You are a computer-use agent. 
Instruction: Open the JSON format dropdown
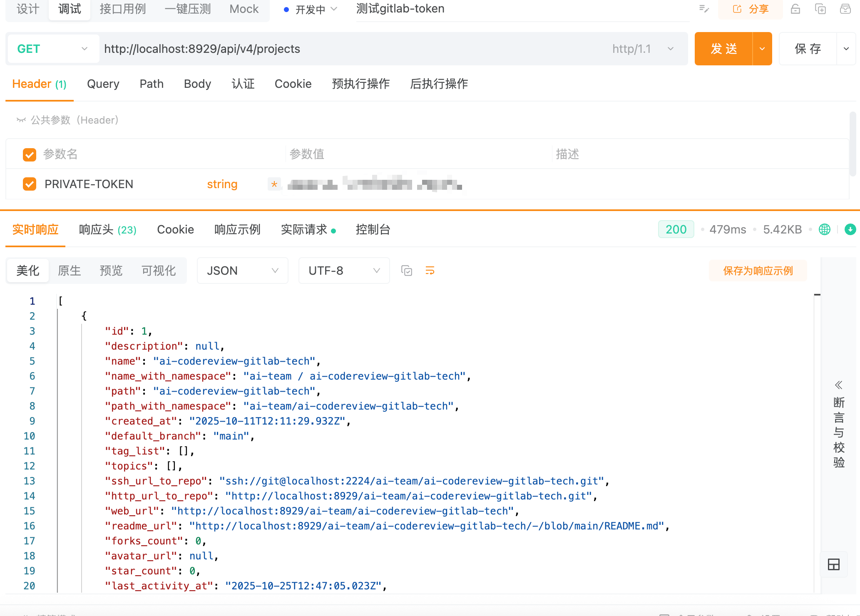242,271
